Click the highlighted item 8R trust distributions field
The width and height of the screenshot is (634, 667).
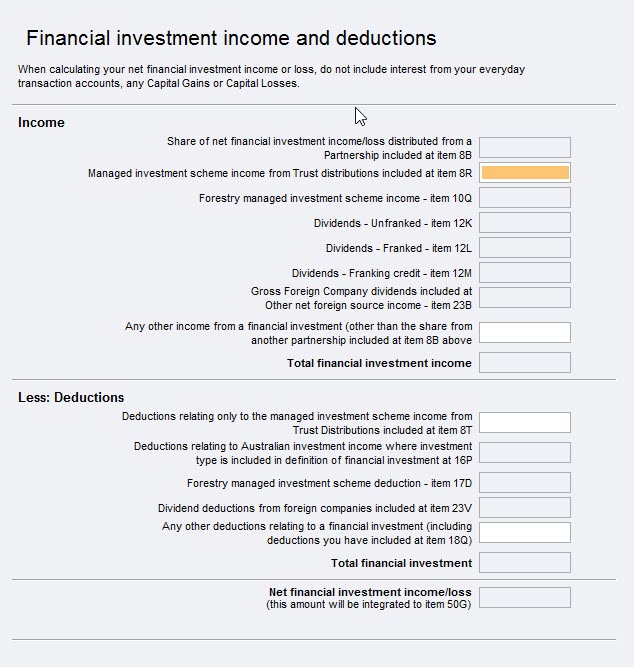[524, 173]
